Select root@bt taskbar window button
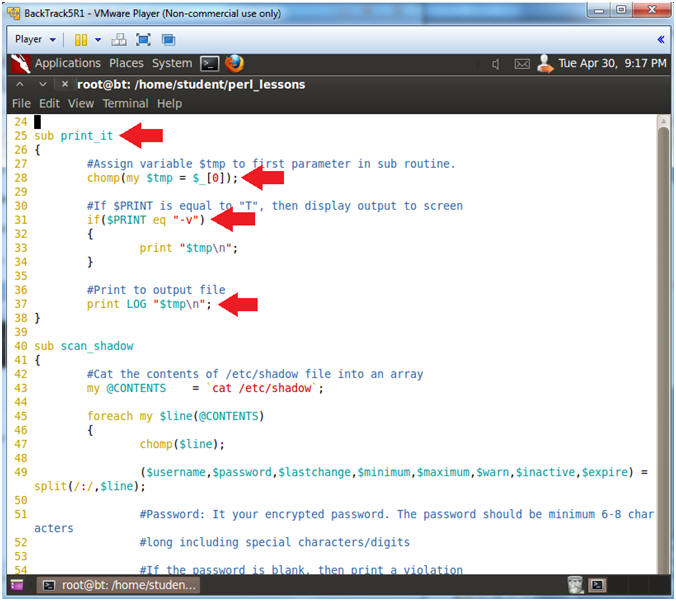 coord(119,585)
